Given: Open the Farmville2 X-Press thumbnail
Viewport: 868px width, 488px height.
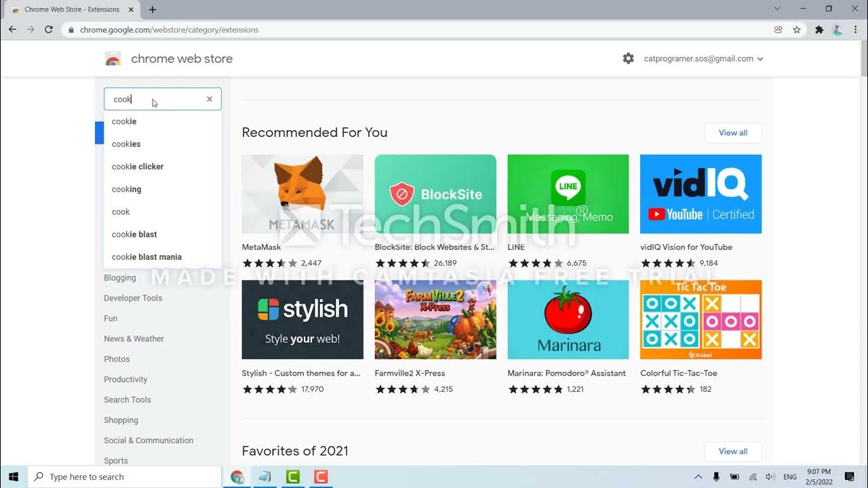Looking at the screenshot, I should pyautogui.click(x=435, y=320).
